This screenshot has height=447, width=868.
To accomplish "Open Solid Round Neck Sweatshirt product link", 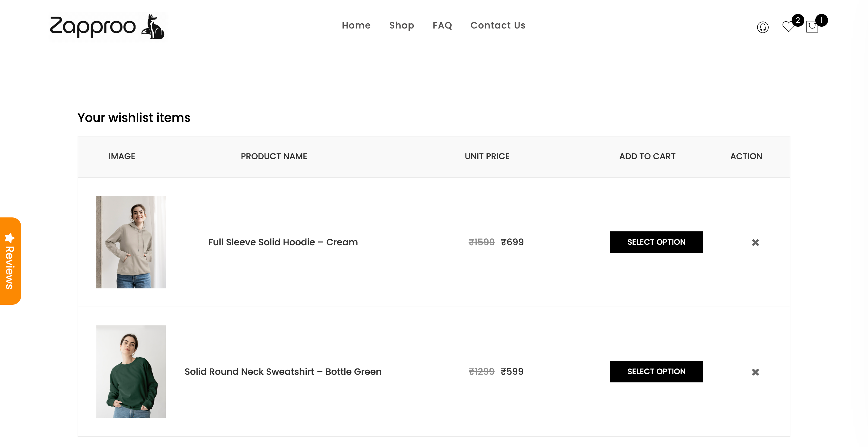I will click(x=283, y=371).
